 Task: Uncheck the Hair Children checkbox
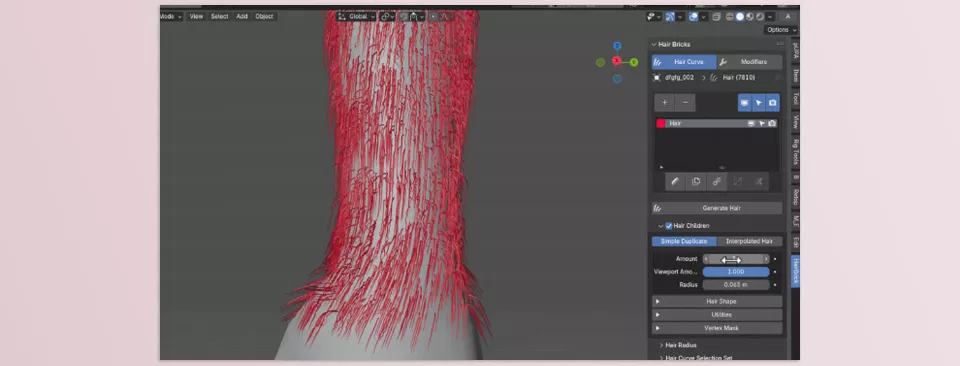(x=669, y=226)
